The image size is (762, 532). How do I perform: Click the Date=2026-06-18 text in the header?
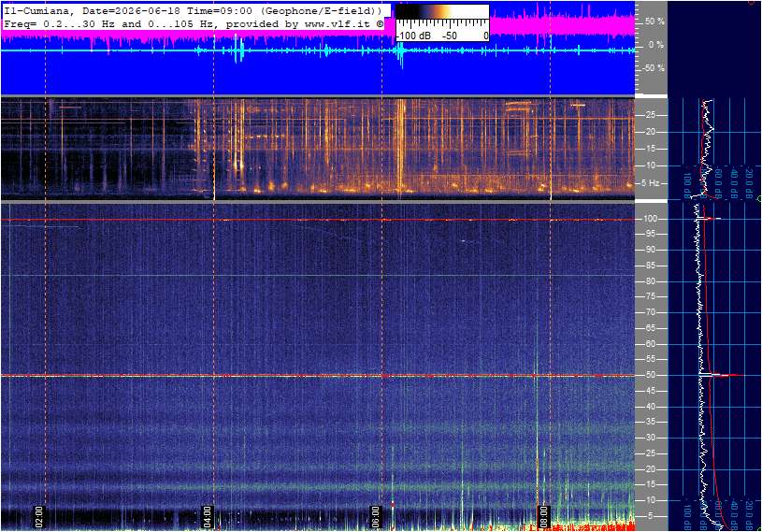[x=131, y=10]
